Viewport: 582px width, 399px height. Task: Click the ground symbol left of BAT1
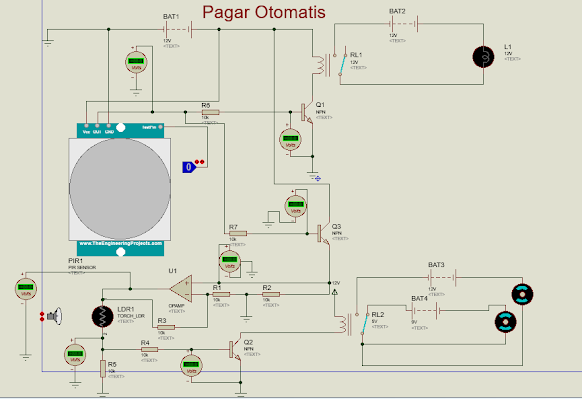48,42
